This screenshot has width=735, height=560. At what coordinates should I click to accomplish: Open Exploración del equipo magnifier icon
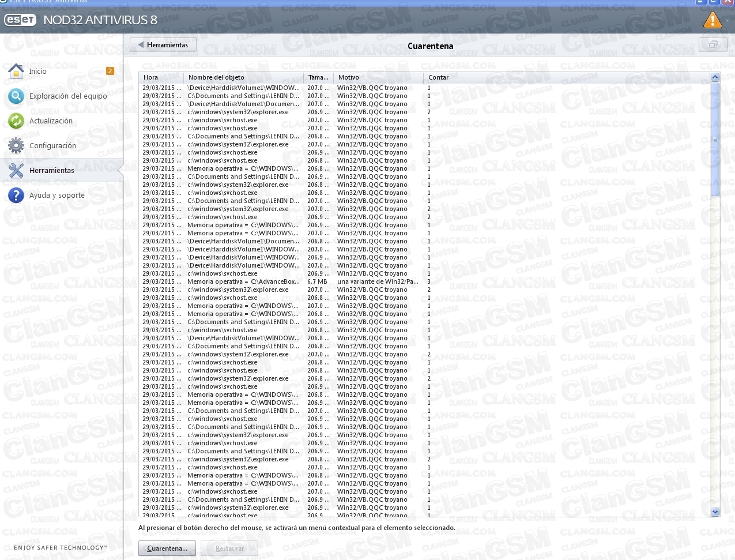click(x=16, y=96)
